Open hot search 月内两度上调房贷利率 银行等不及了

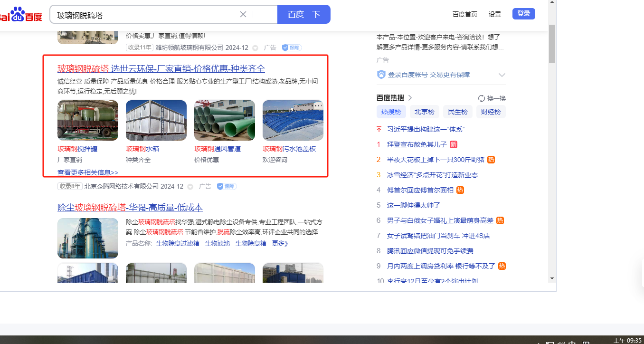click(x=441, y=266)
